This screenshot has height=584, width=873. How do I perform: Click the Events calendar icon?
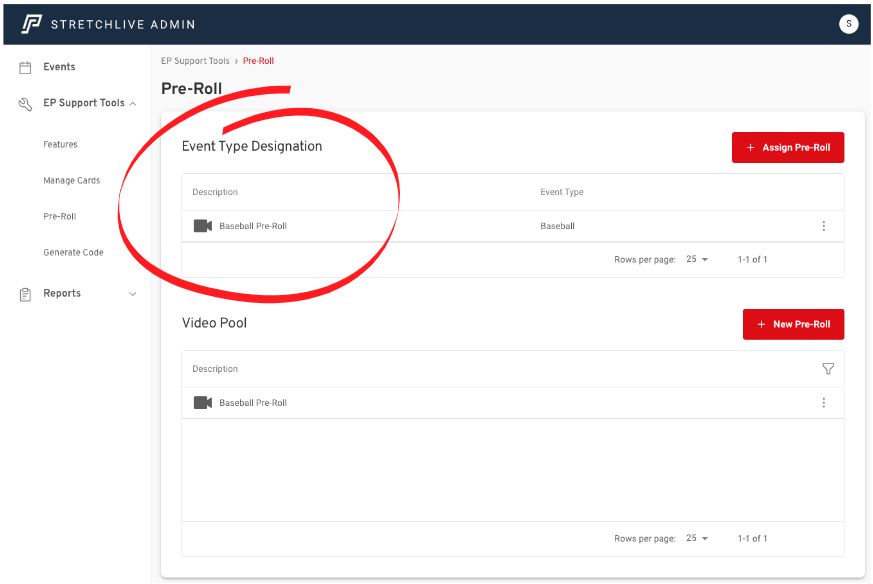click(26, 67)
